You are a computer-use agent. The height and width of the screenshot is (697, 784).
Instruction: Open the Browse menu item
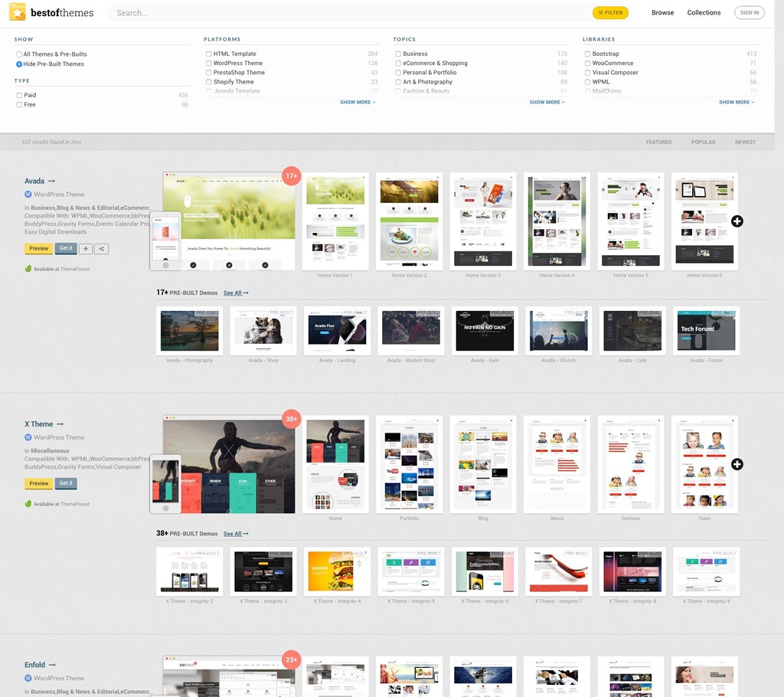point(662,12)
